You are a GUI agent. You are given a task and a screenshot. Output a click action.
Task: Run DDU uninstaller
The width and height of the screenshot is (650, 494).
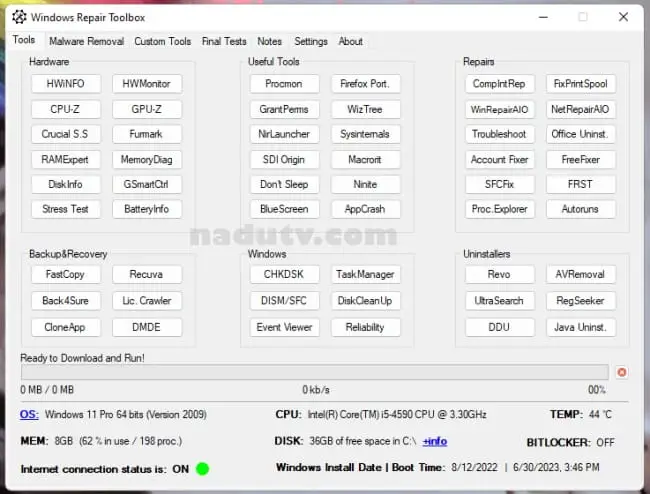(500, 327)
